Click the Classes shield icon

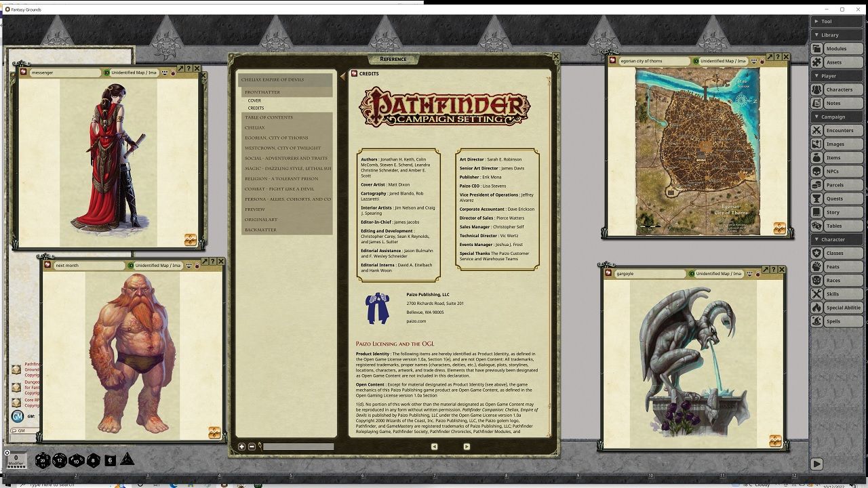coord(817,253)
